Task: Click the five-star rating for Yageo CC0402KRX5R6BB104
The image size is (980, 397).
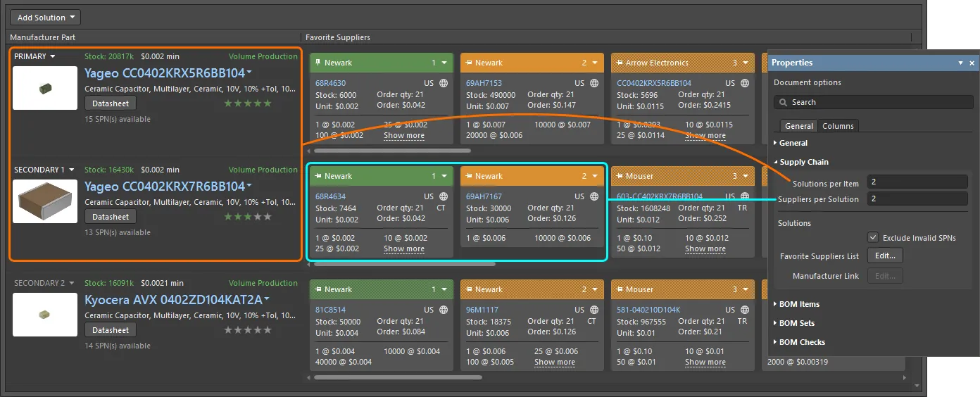Action: pos(248,103)
